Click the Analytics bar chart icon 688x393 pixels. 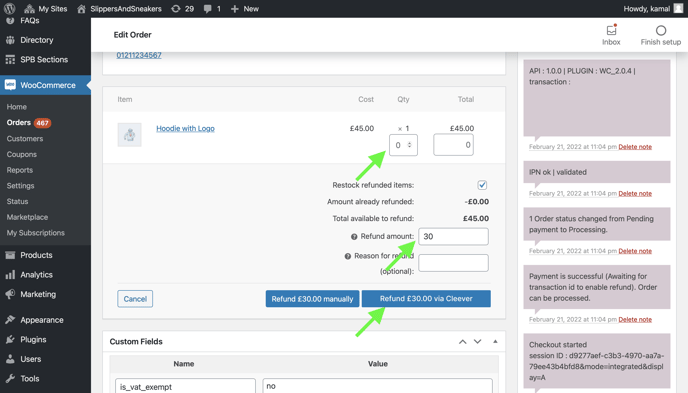click(10, 275)
